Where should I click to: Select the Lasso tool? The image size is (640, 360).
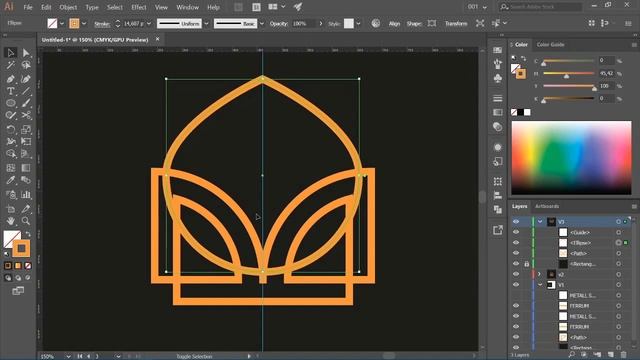coord(26,65)
